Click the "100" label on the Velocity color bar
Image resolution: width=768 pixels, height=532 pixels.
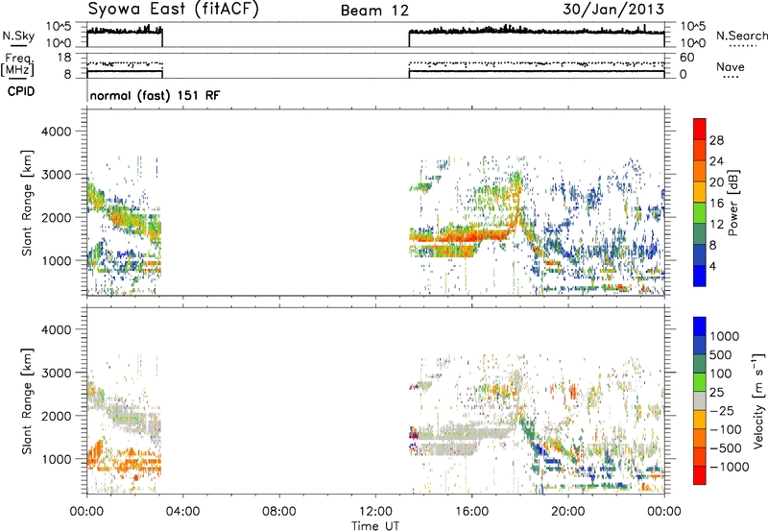(721, 374)
